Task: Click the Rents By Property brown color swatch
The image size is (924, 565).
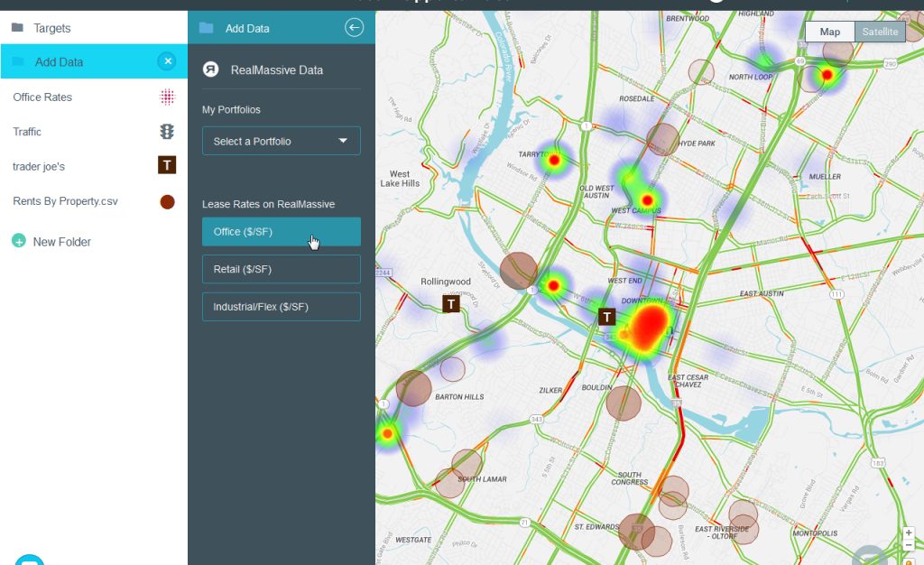Action: (x=167, y=201)
